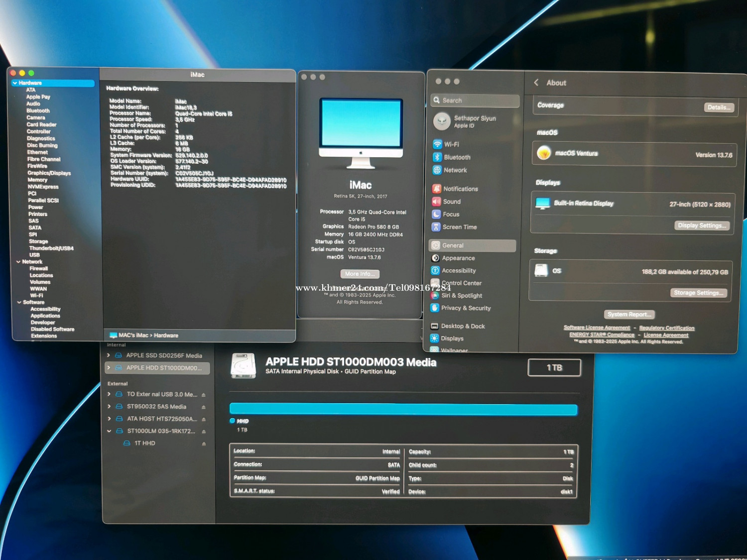Open Display Settings button

pyautogui.click(x=702, y=225)
